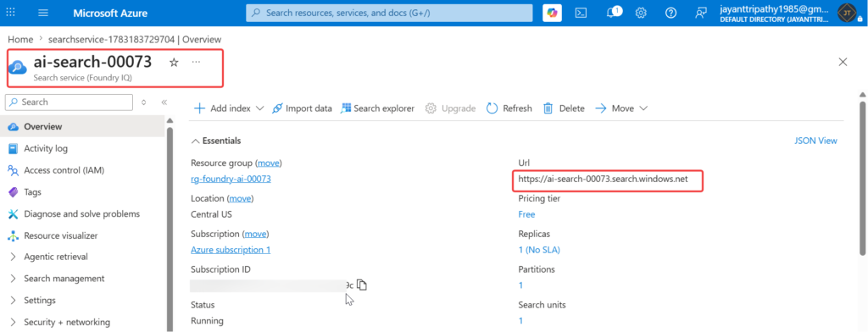
Task: Close the resource blade with X
Action: (843, 62)
